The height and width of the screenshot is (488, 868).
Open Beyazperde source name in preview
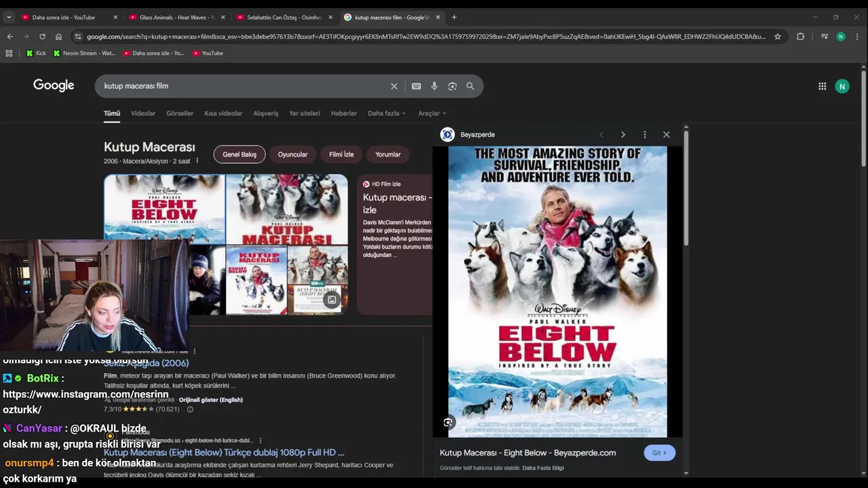[x=477, y=134]
